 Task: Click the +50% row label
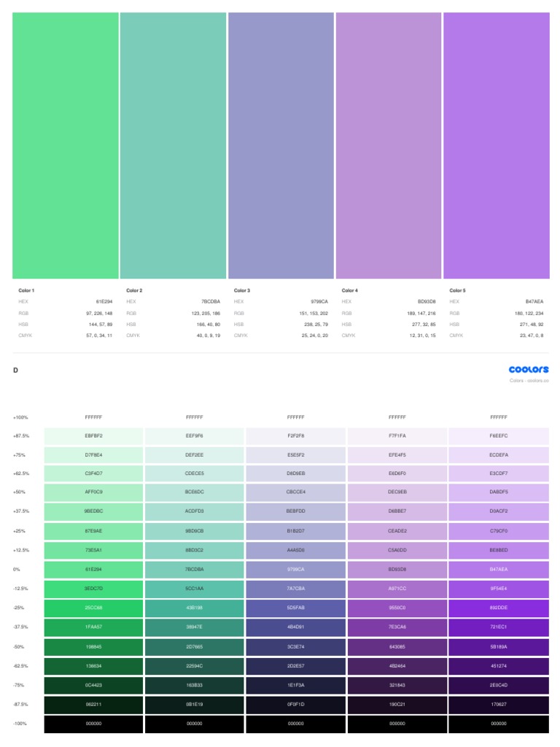pyautogui.click(x=19, y=493)
